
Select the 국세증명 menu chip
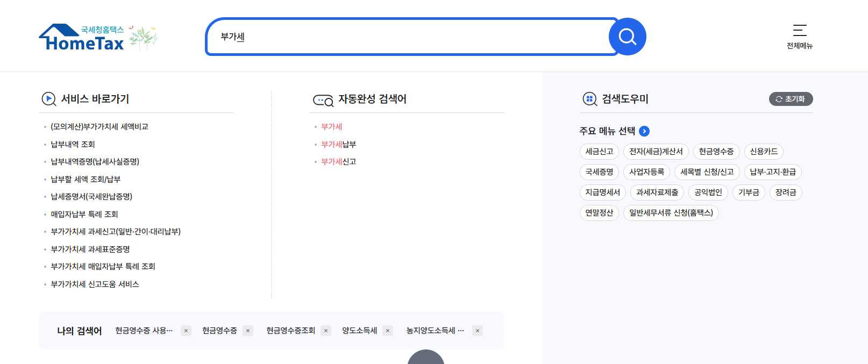599,172
